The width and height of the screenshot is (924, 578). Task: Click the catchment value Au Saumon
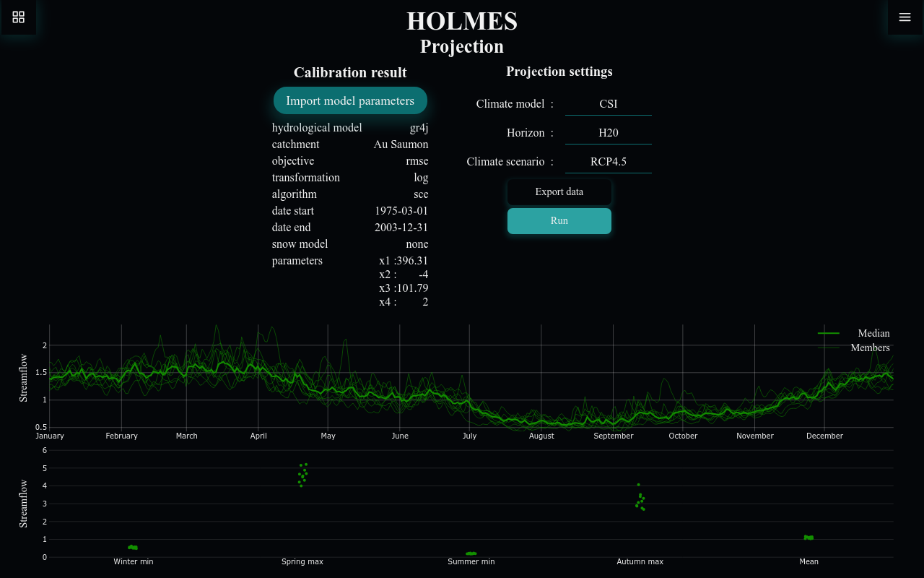point(401,144)
